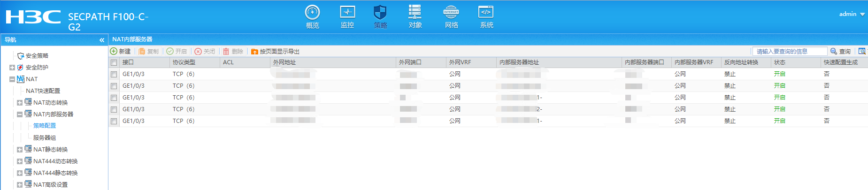Image resolution: width=868 pixels, height=190 pixels.
Task: Check the third table row checkbox
Action: click(114, 98)
